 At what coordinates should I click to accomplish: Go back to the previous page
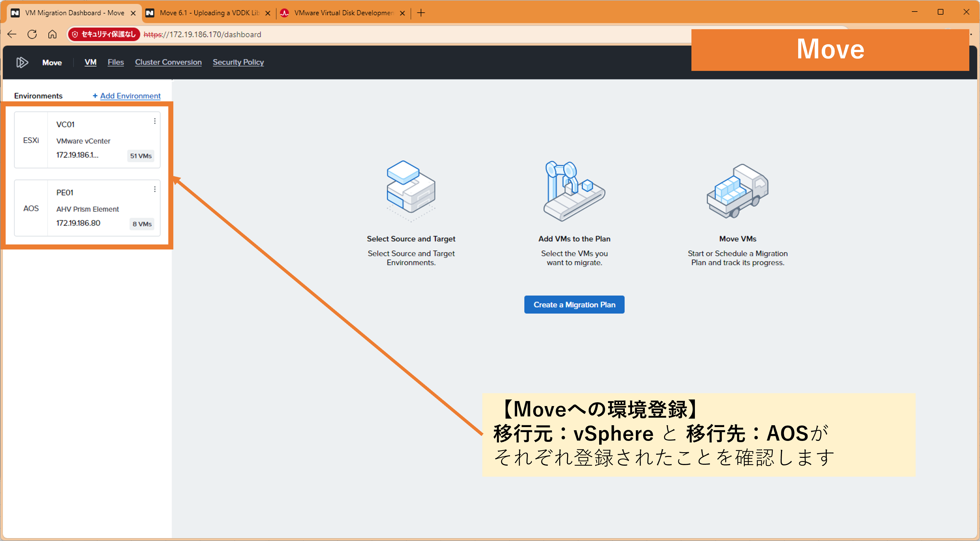tap(12, 34)
